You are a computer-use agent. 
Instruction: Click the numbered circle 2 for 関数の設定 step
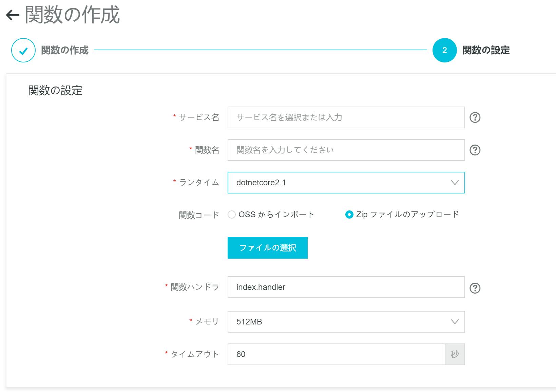click(x=444, y=50)
